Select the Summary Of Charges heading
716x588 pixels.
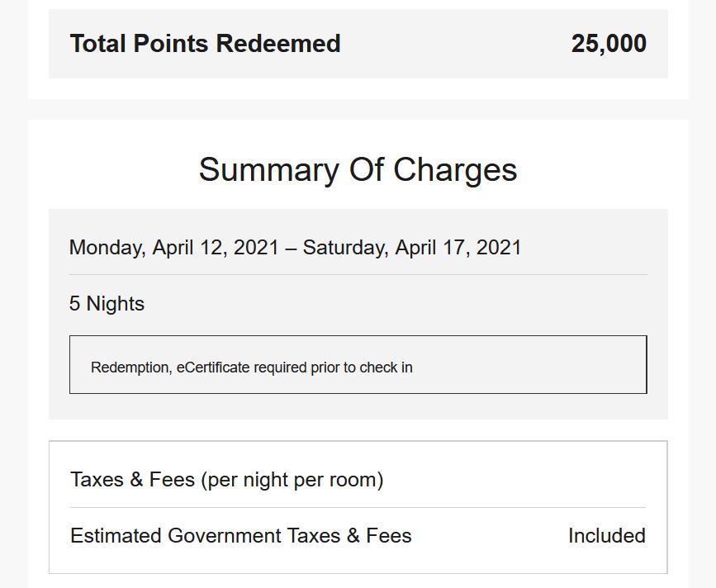pos(358,170)
